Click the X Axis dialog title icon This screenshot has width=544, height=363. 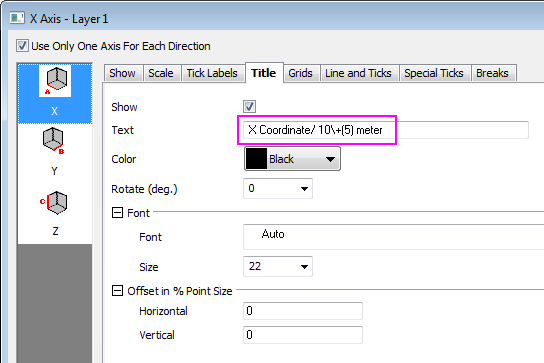17,18
